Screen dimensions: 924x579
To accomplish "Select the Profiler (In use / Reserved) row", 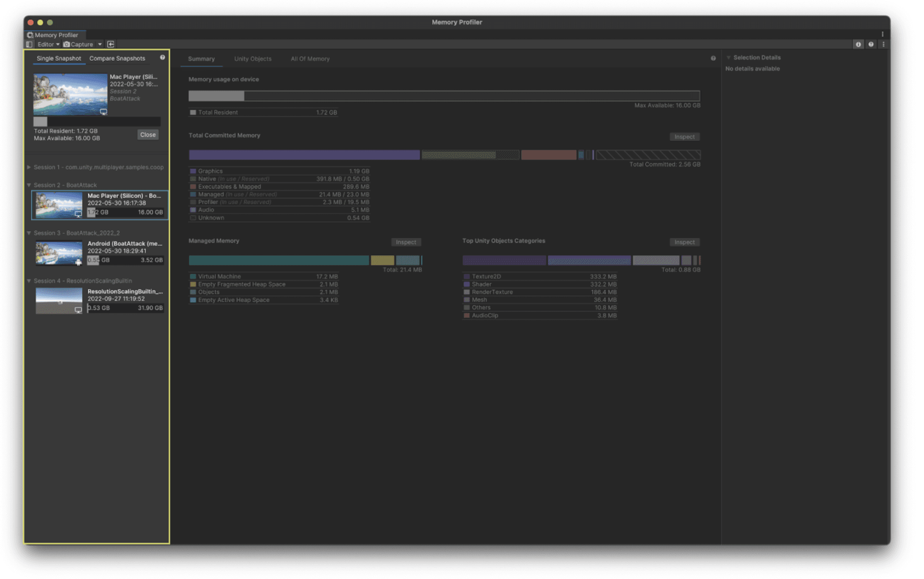I will (279, 202).
